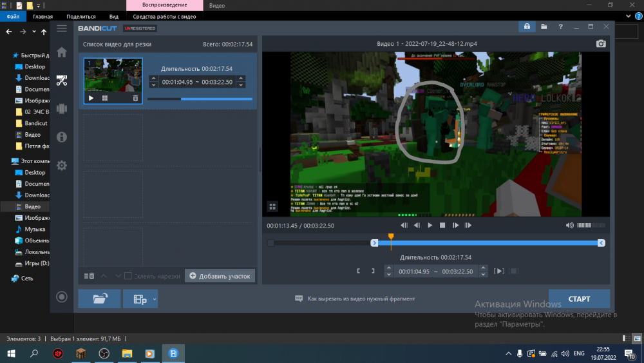Open the Поделиться ribbon tab
The image size is (644, 363).
click(81, 17)
